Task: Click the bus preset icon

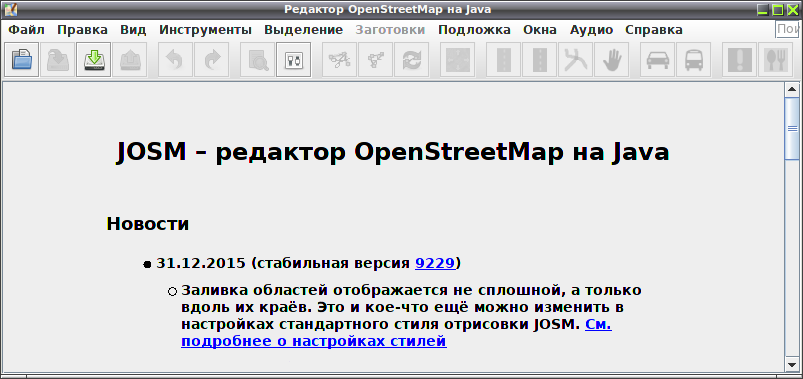Action: (x=693, y=59)
